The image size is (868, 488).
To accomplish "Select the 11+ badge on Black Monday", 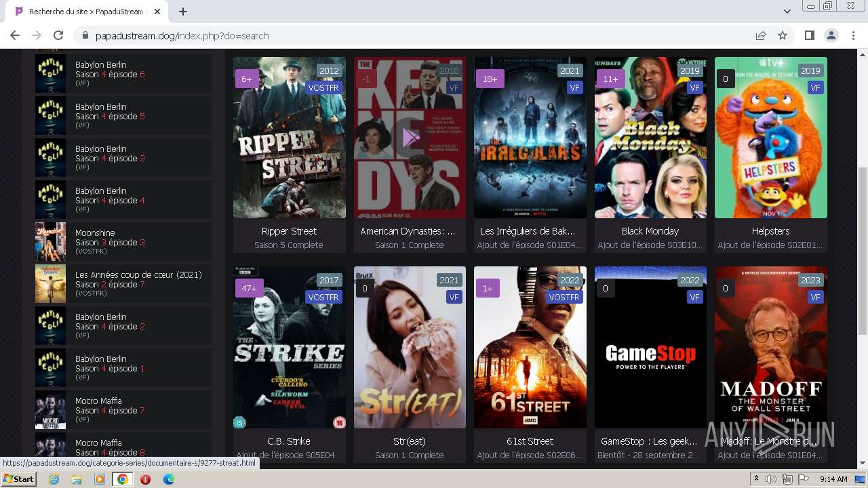I will 610,79.
